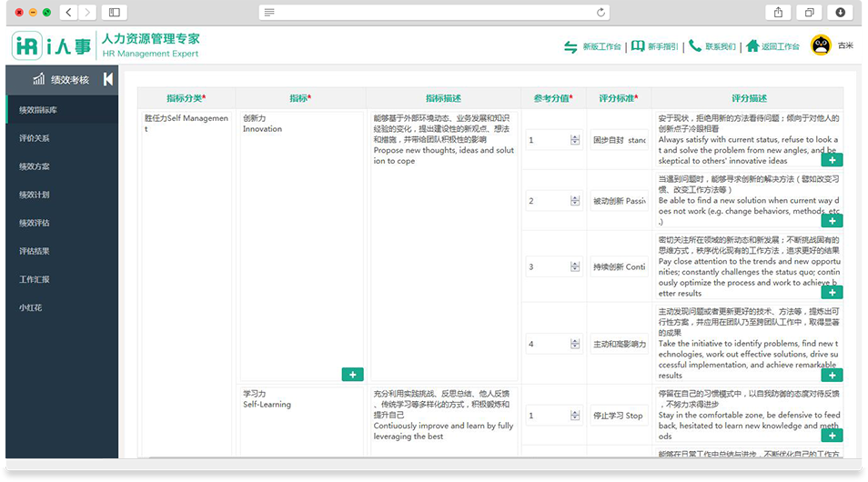Click the 持续创新 Continuous scoring standard field
The height and width of the screenshot is (482, 868).
[x=619, y=266]
